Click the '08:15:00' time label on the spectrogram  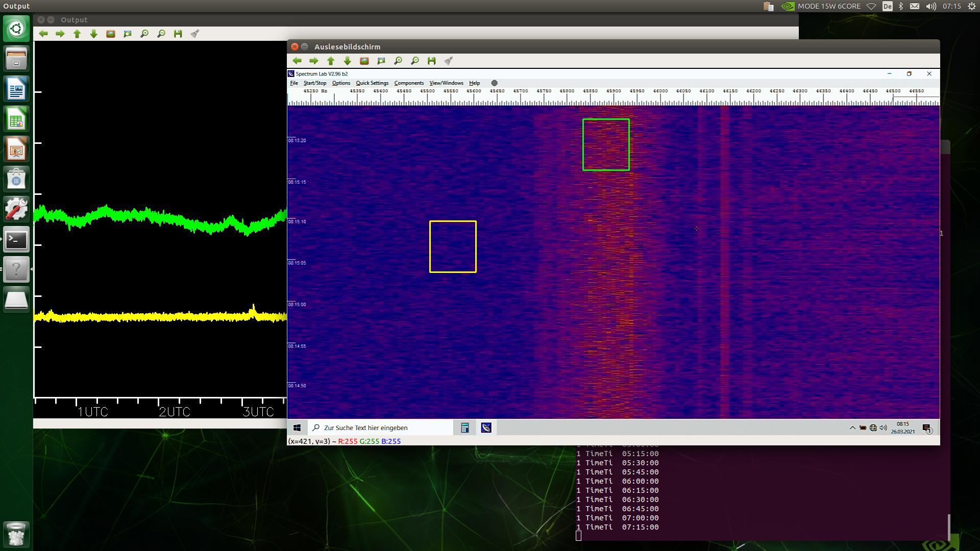(297, 305)
